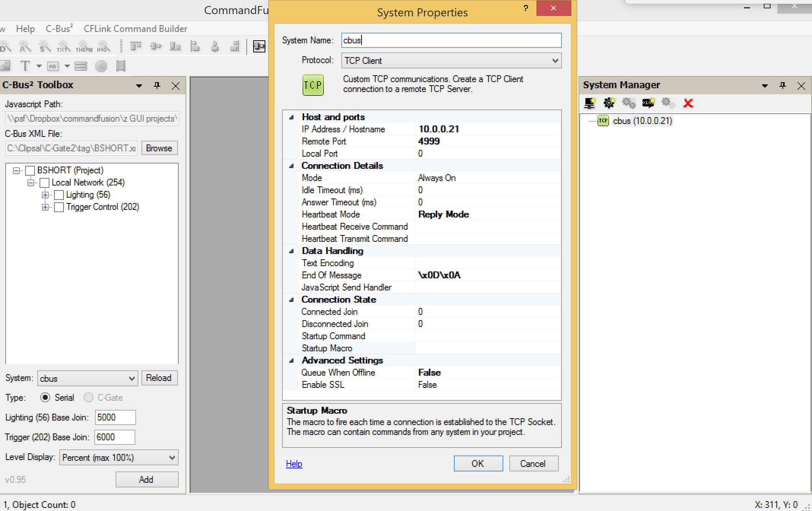The height and width of the screenshot is (511, 812).
Task: Open the CFLink Command Builder menu
Action: [x=135, y=28]
